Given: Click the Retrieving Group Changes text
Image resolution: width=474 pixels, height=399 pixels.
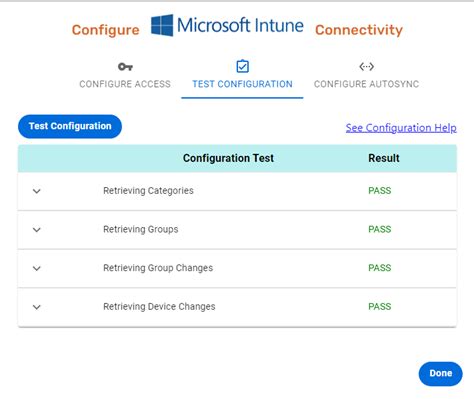Looking at the screenshot, I should pos(158,268).
